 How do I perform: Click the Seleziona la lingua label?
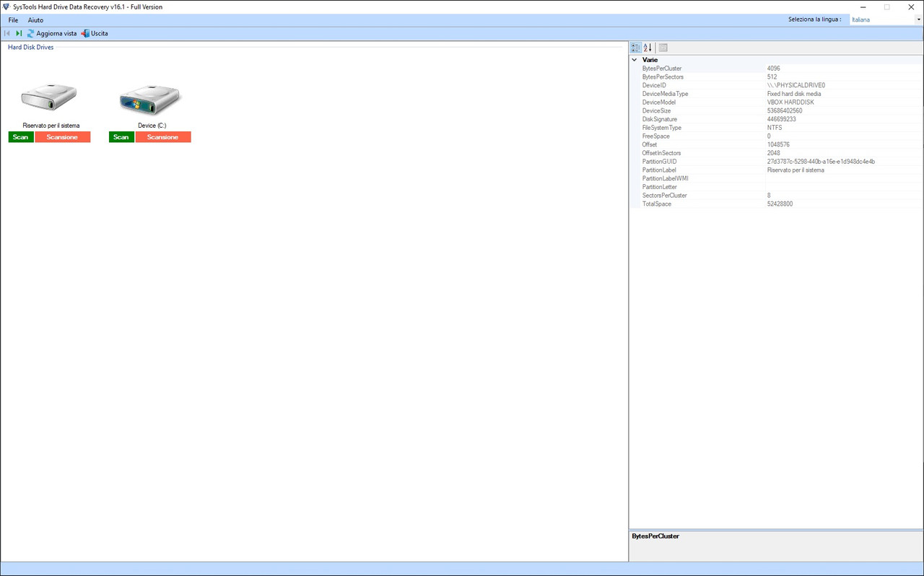click(814, 19)
